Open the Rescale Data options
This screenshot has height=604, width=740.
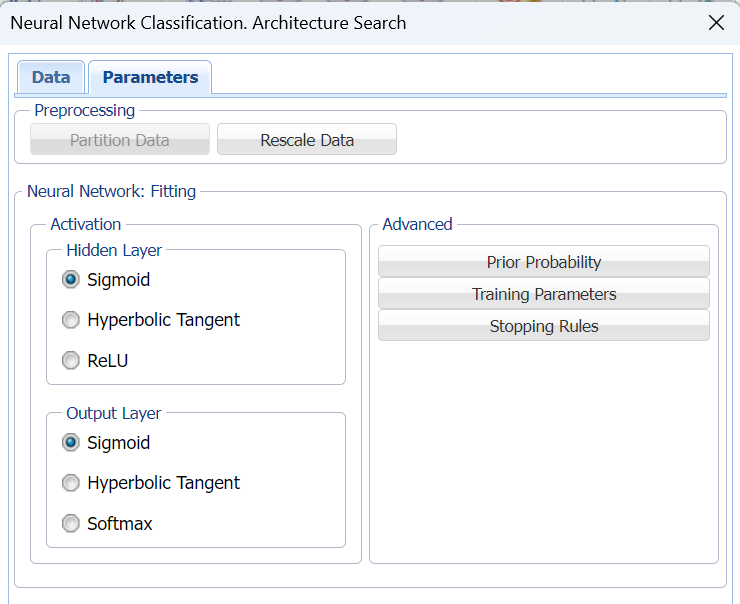pyautogui.click(x=307, y=140)
